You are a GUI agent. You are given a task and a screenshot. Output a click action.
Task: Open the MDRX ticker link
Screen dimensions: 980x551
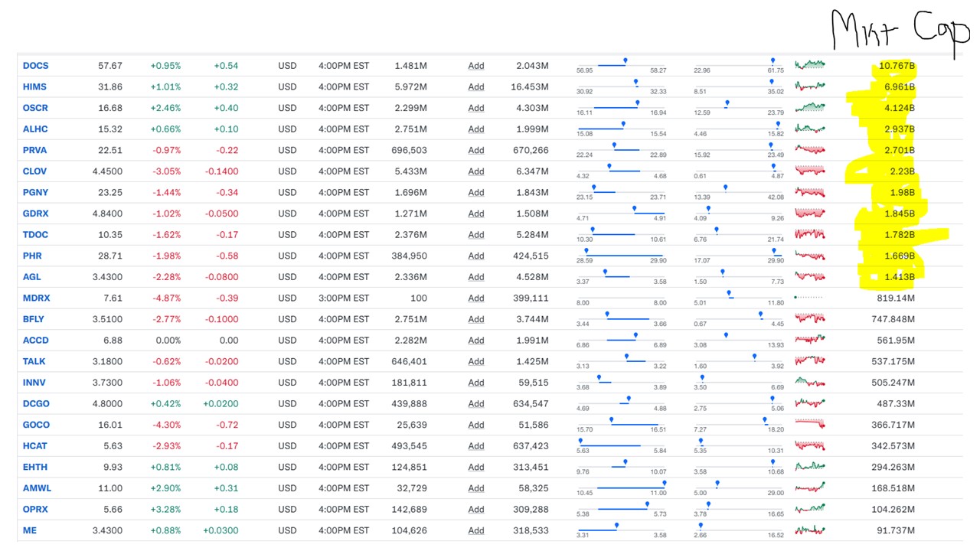click(36, 298)
